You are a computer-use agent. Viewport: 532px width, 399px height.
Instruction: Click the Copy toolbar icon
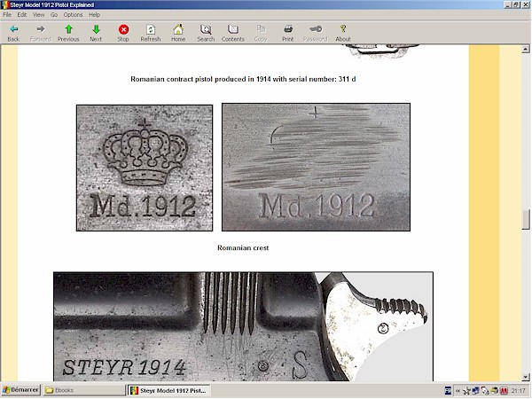pos(261,29)
